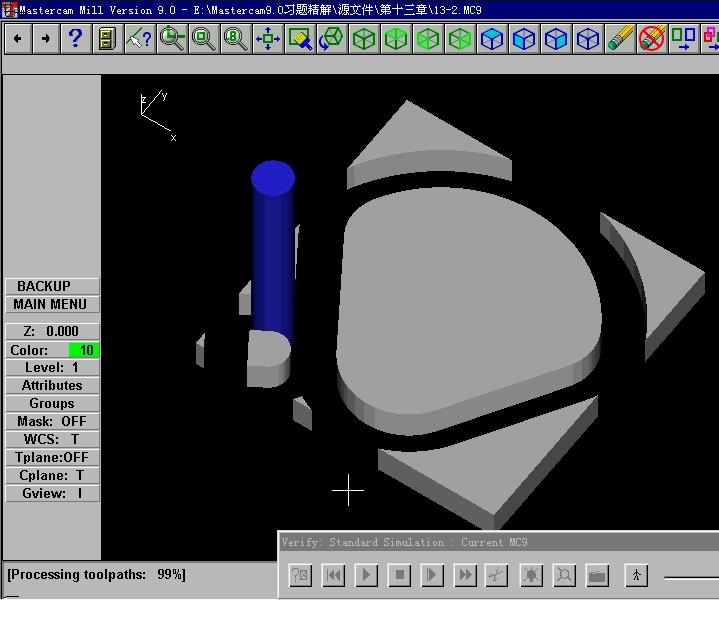Toggle the Mask: OFF setting

pos(52,421)
